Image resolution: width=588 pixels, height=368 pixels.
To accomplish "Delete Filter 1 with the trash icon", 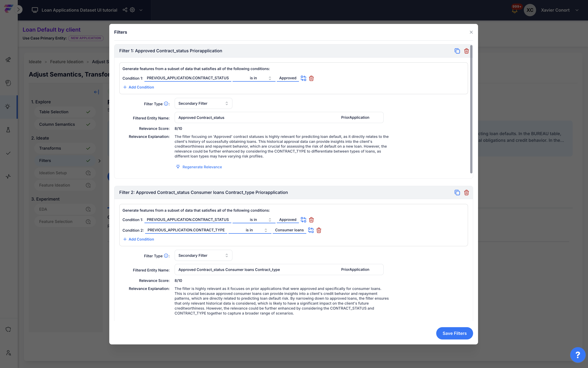I will (466, 51).
